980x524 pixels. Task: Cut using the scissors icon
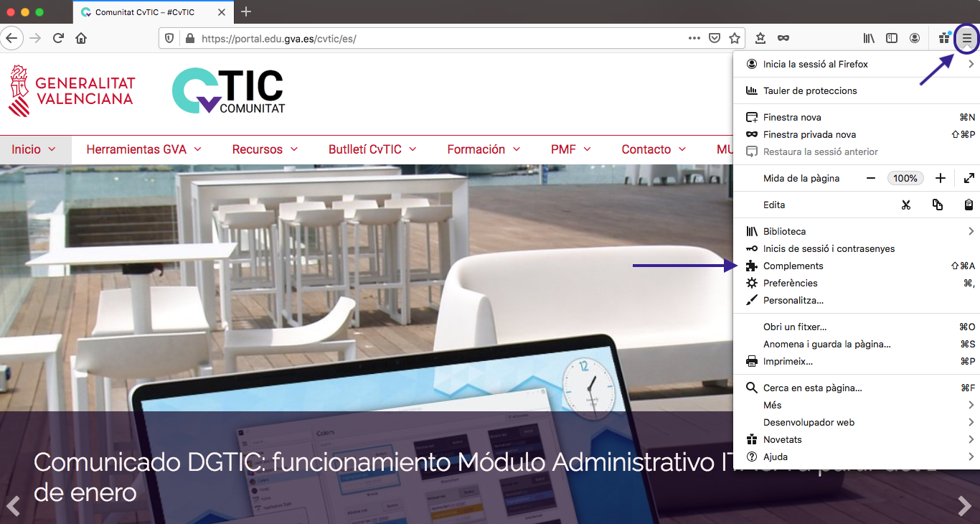tap(906, 205)
